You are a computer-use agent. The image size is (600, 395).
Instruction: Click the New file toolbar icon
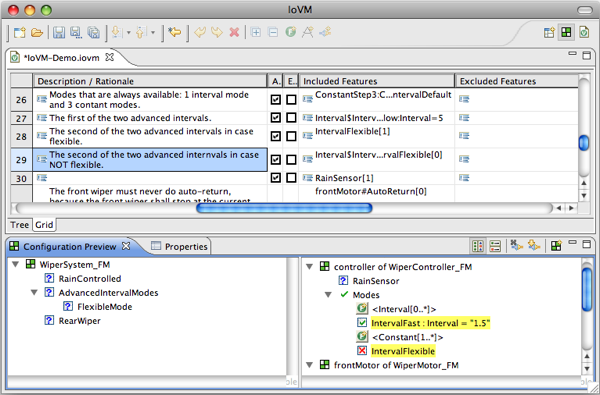[x=19, y=33]
